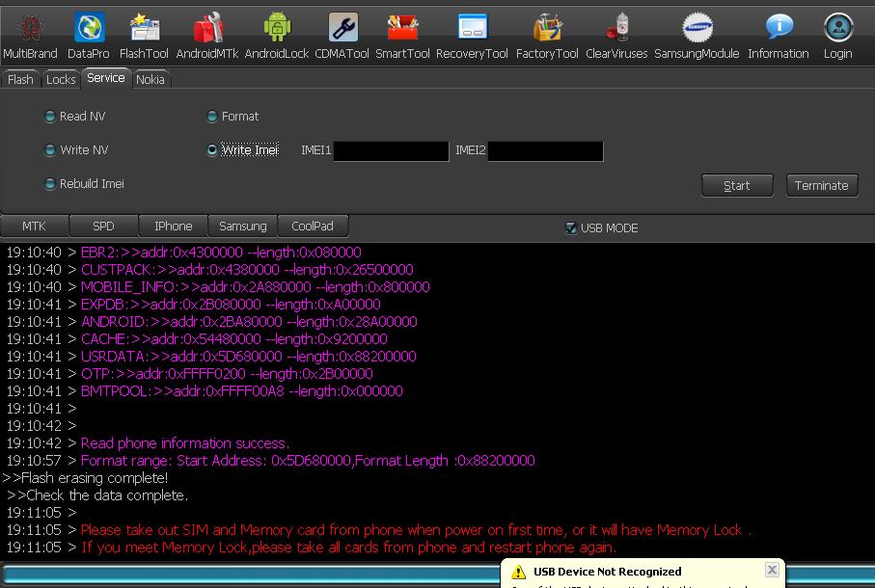Image resolution: width=875 pixels, height=588 pixels.
Task: Close the USB Device Not Recognized balloon
Action: 772,570
